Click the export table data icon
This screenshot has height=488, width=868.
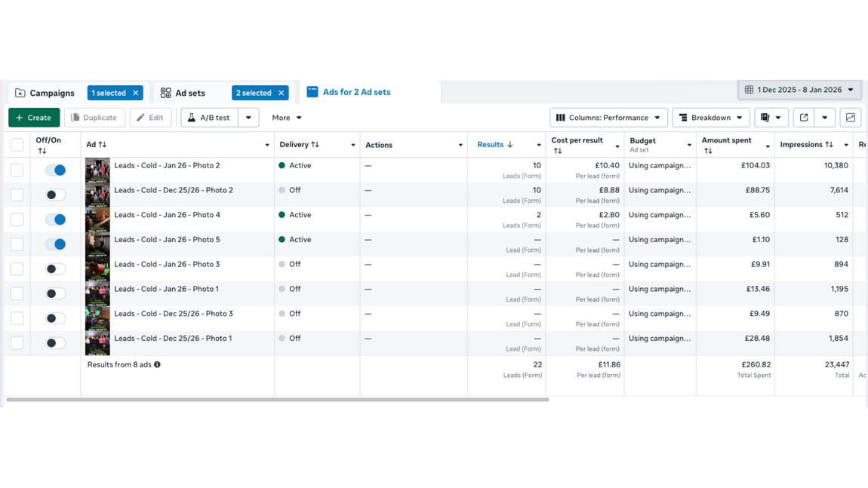point(804,118)
